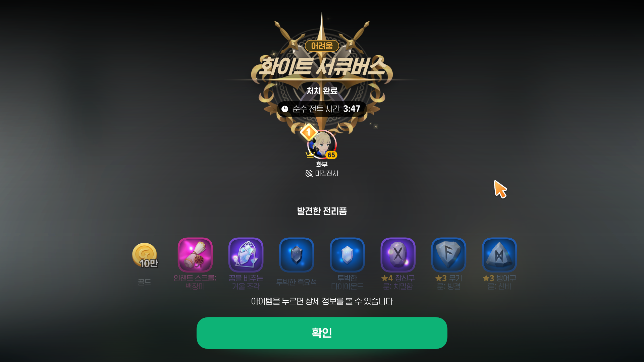Click the green 확인 confirm button

pyautogui.click(x=322, y=333)
